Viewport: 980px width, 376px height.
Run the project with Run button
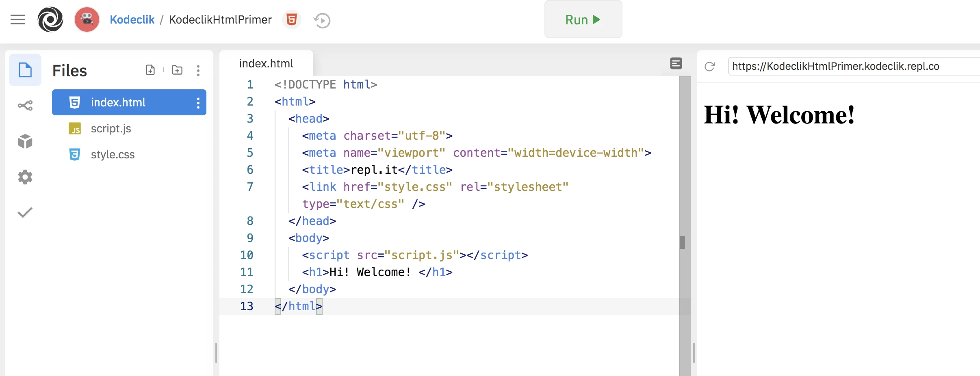point(583,19)
